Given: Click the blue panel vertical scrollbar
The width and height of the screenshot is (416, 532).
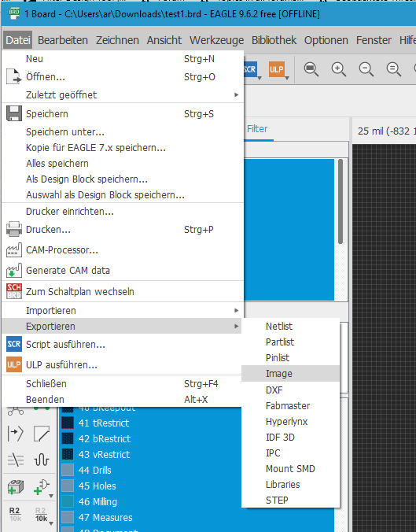Looking at the screenshot, I should tap(341, 201).
